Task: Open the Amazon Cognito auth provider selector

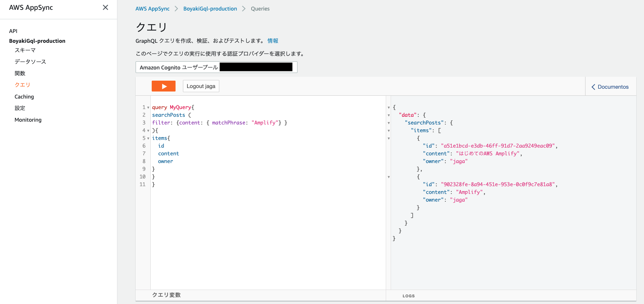Action: (x=216, y=67)
